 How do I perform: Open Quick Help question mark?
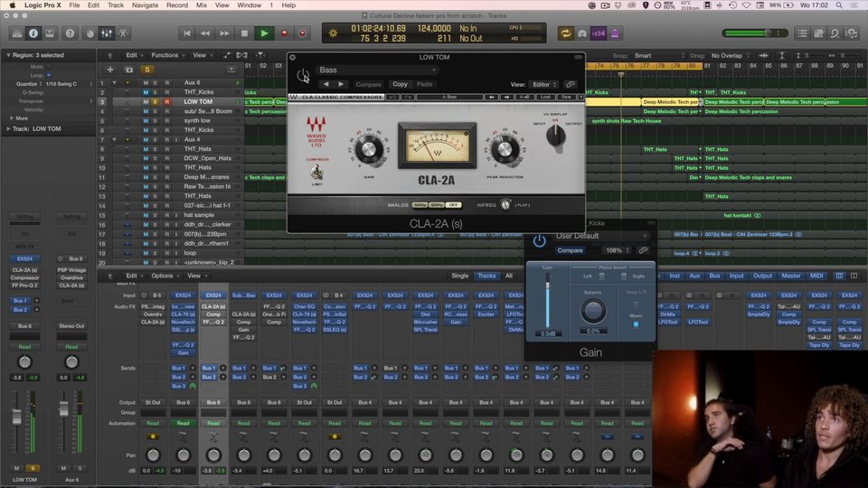click(x=70, y=33)
